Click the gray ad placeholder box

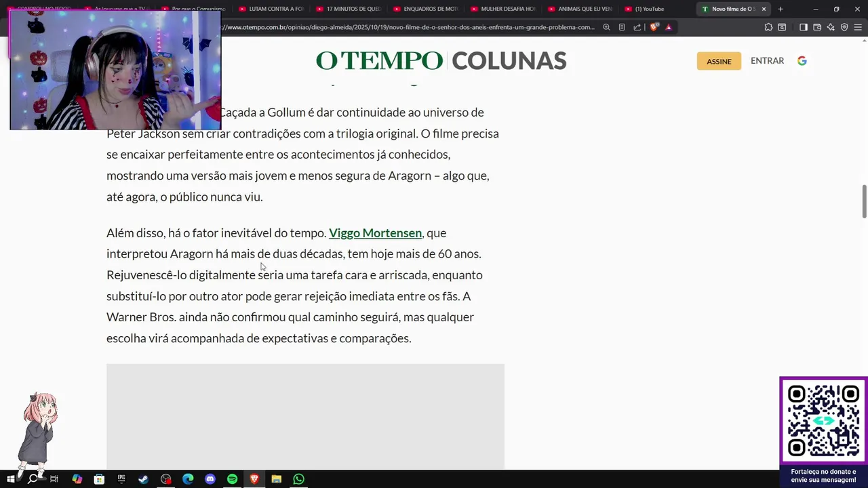click(305, 416)
